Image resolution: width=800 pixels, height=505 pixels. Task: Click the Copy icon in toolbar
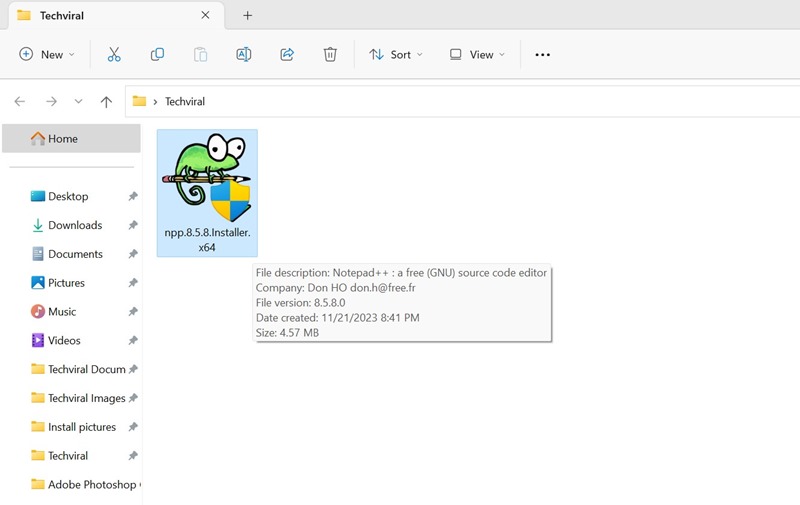tap(157, 55)
